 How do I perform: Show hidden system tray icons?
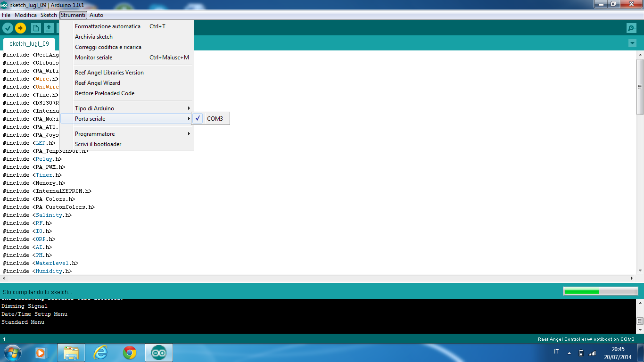coord(569,353)
